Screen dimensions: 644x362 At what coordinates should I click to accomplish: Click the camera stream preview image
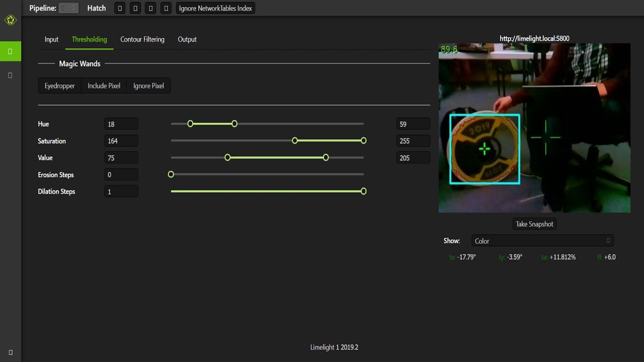point(534,128)
